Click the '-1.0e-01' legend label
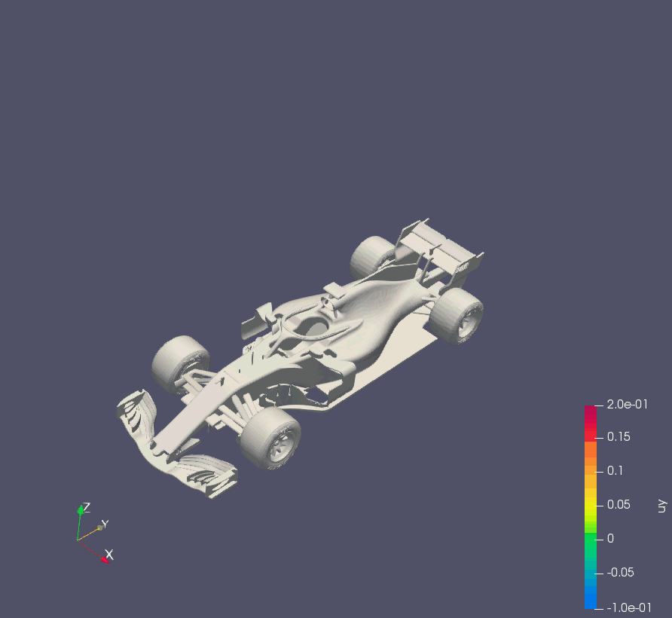Viewport: 672px width, 618px height. click(x=629, y=607)
